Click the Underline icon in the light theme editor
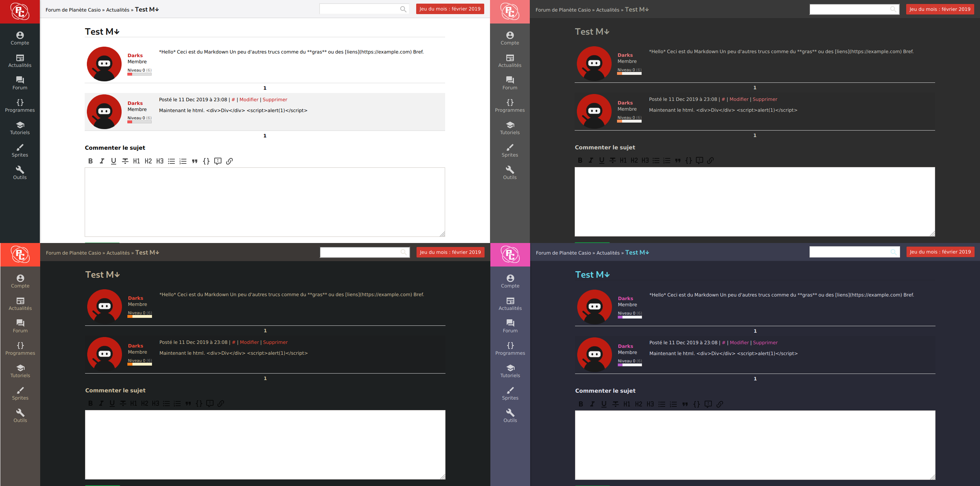Image resolution: width=980 pixels, height=486 pixels. (113, 161)
